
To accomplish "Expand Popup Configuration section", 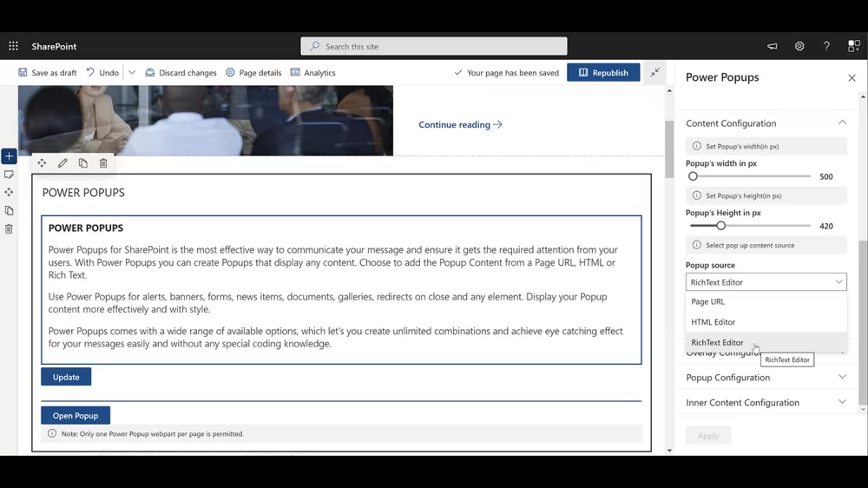I will click(766, 377).
